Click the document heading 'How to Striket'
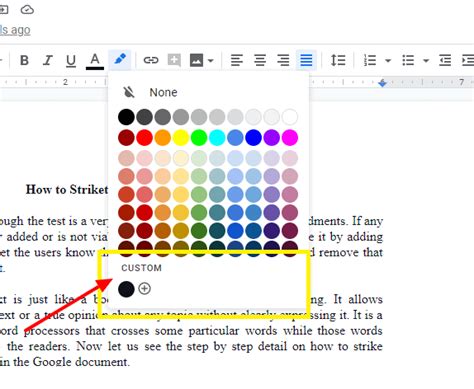This screenshot has width=474, height=389. (x=67, y=190)
